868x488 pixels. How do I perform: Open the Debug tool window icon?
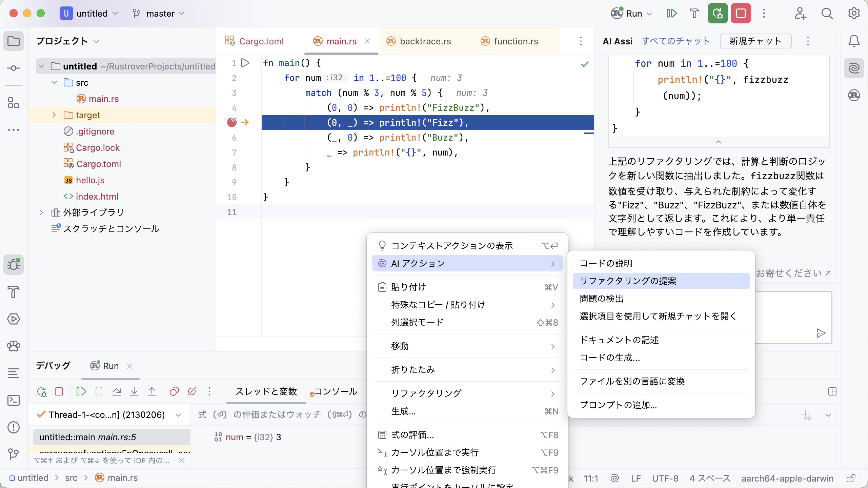click(14, 265)
